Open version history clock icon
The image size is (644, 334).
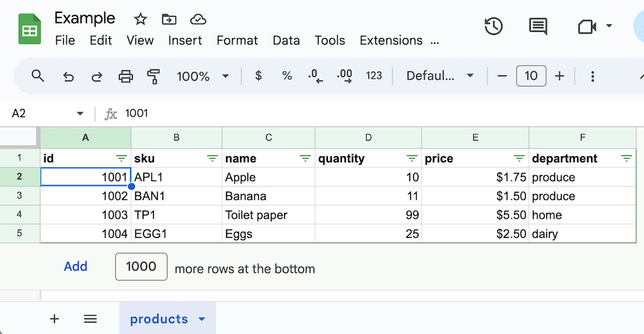point(493,26)
